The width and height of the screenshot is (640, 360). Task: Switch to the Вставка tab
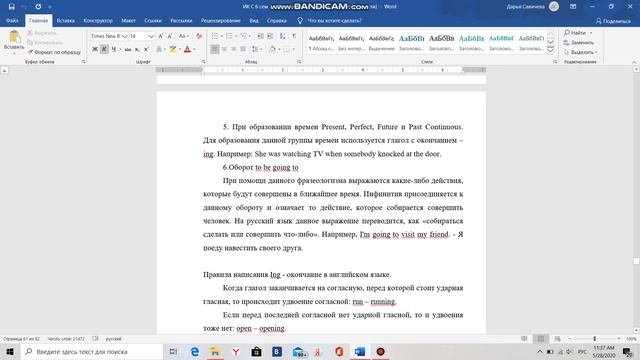pos(65,20)
